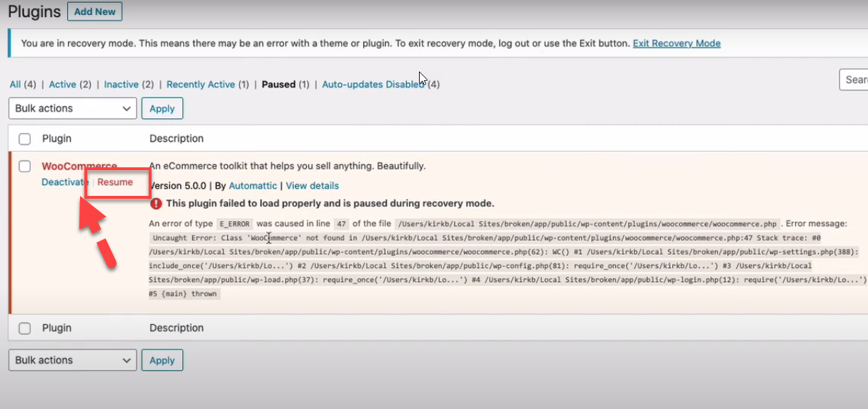The height and width of the screenshot is (409, 868).
Task: Click the Version 5.0.0 text
Action: 177,186
